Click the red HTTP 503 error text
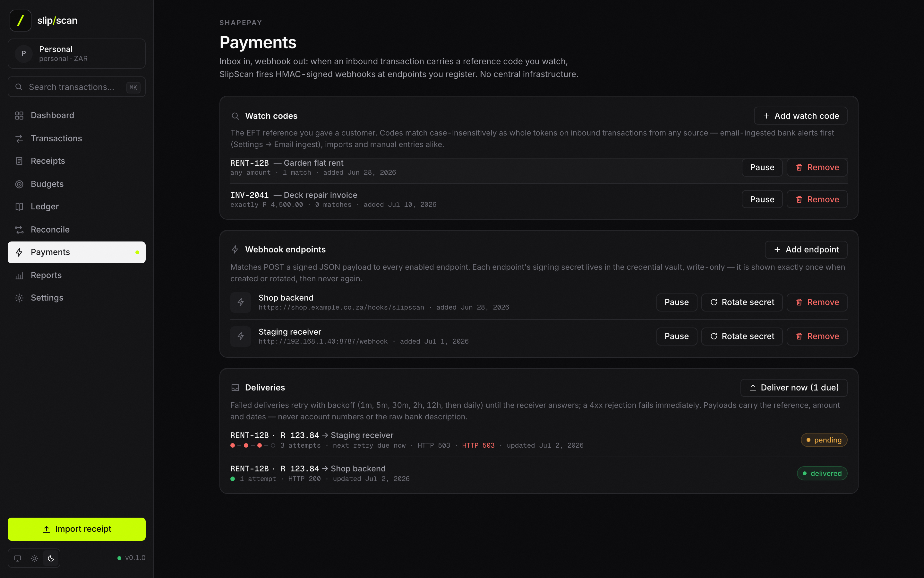This screenshot has height=578, width=924. pos(478,445)
